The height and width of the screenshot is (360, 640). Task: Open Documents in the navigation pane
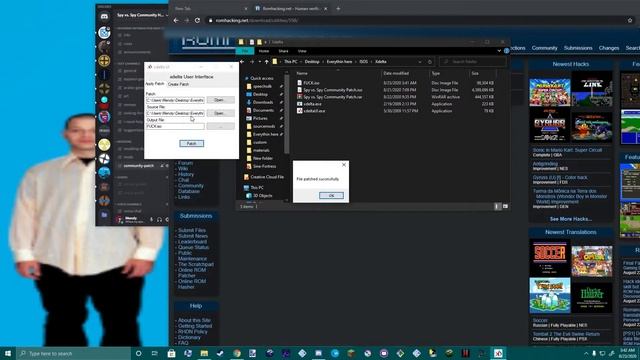(x=263, y=110)
